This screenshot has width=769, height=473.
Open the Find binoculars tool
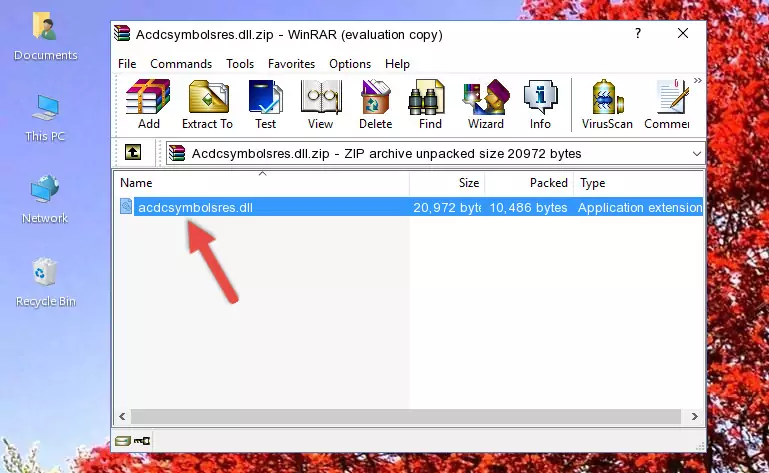pyautogui.click(x=430, y=104)
